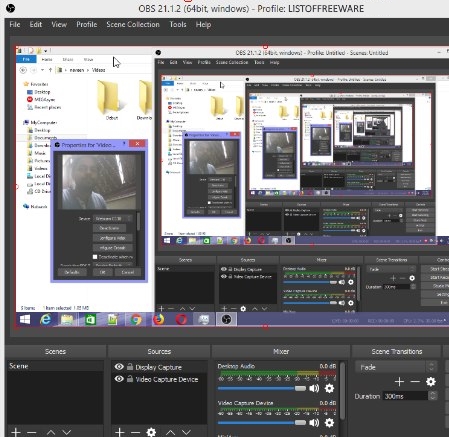Add a transition in the bottom Scene Transitions panel

pyautogui.click(x=399, y=382)
